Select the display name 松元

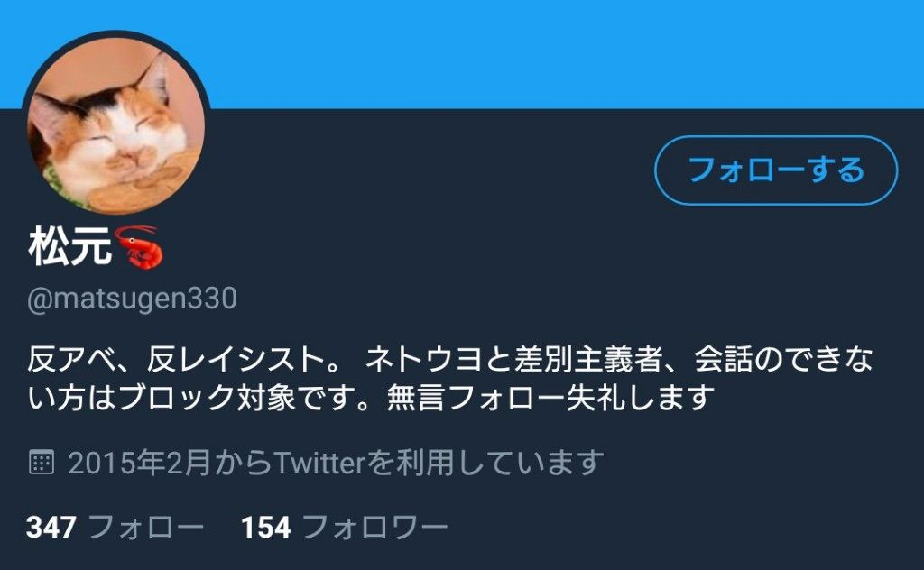point(69,247)
